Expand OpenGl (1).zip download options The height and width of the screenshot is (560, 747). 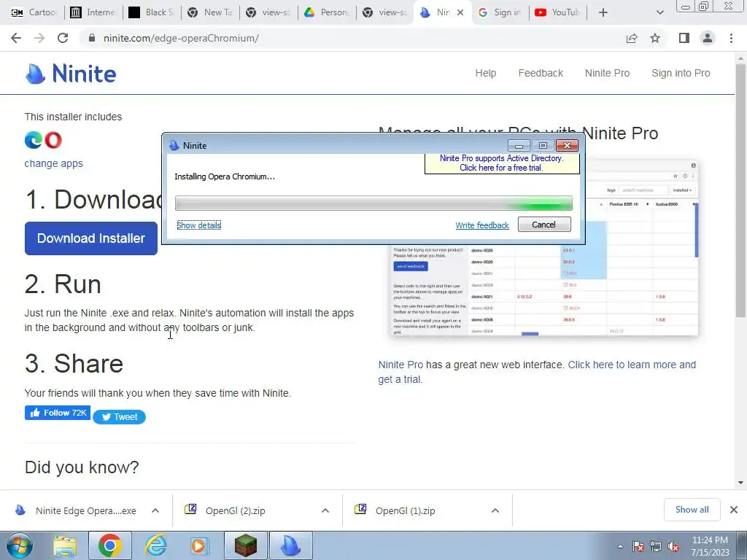pos(495,510)
